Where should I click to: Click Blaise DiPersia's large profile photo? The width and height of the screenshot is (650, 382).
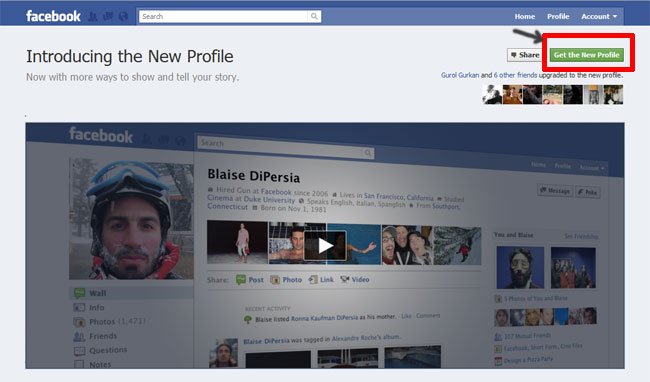click(x=131, y=219)
